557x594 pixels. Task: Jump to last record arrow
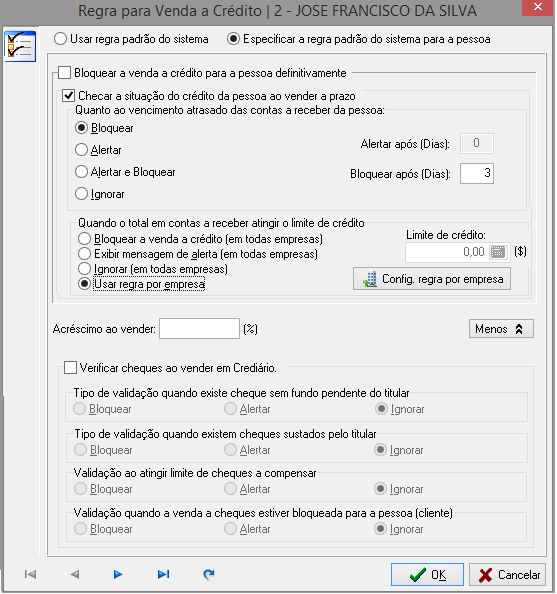(163, 574)
